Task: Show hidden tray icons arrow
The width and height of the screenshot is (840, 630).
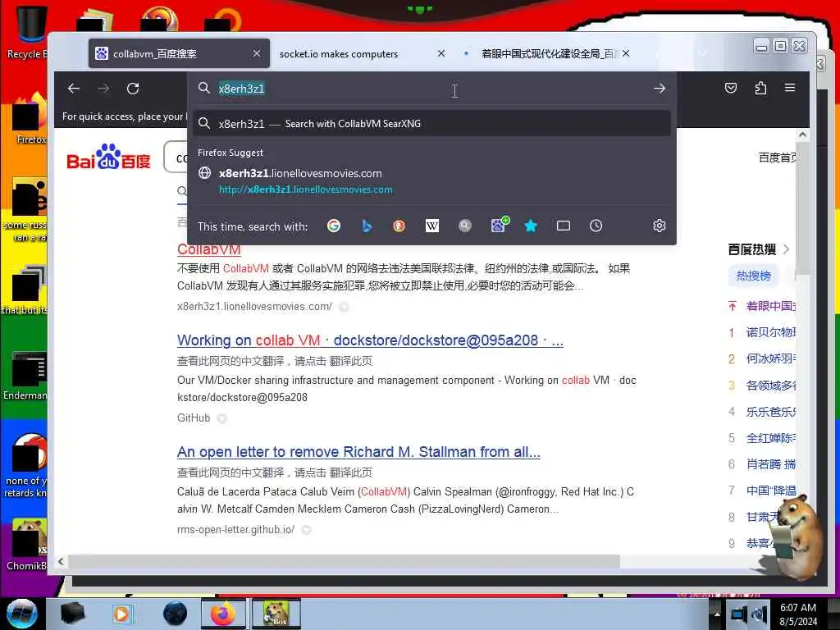Action: click(x=717, y=614)
